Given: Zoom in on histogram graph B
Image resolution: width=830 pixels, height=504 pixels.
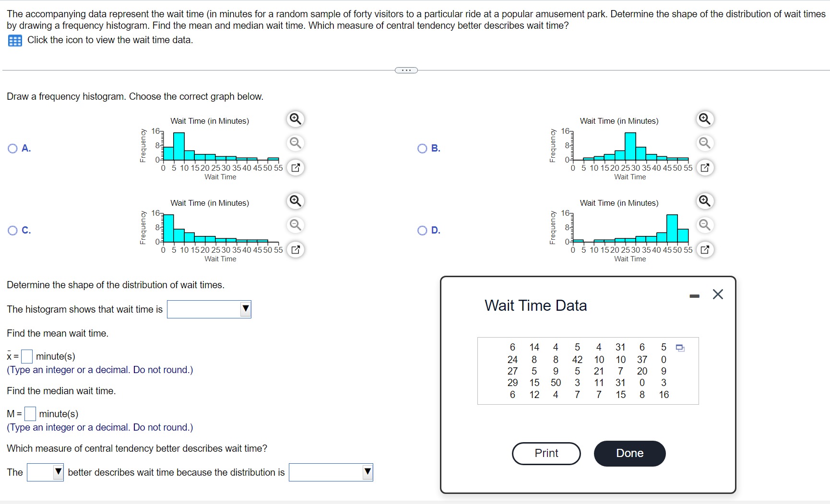Looking at the screenshot, I should [704, 119].
